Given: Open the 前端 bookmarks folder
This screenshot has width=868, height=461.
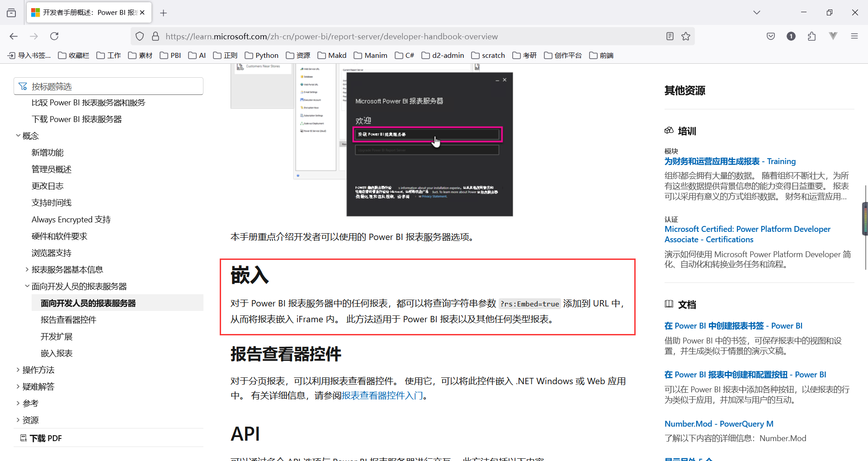Looking at the screenshot, I should pyautogui.click(x=602, y=55).
